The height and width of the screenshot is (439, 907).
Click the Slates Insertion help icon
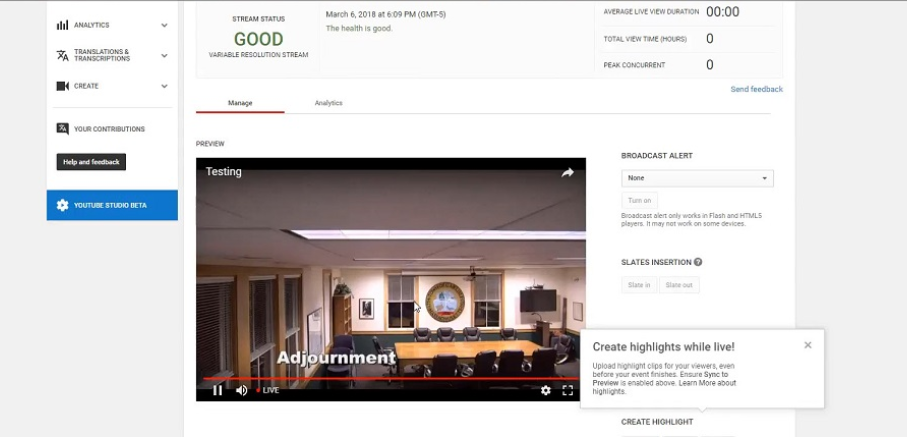(x=698, y=262)
